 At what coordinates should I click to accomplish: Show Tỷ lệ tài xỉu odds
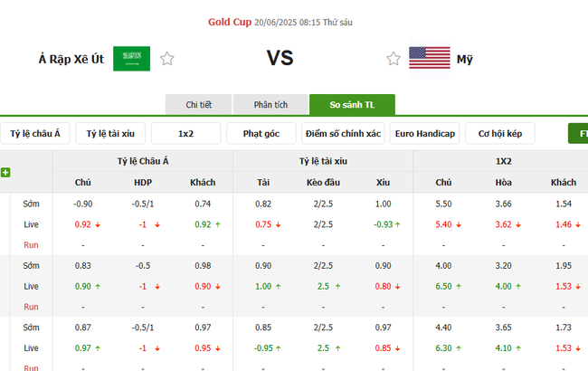pos(110,134)
